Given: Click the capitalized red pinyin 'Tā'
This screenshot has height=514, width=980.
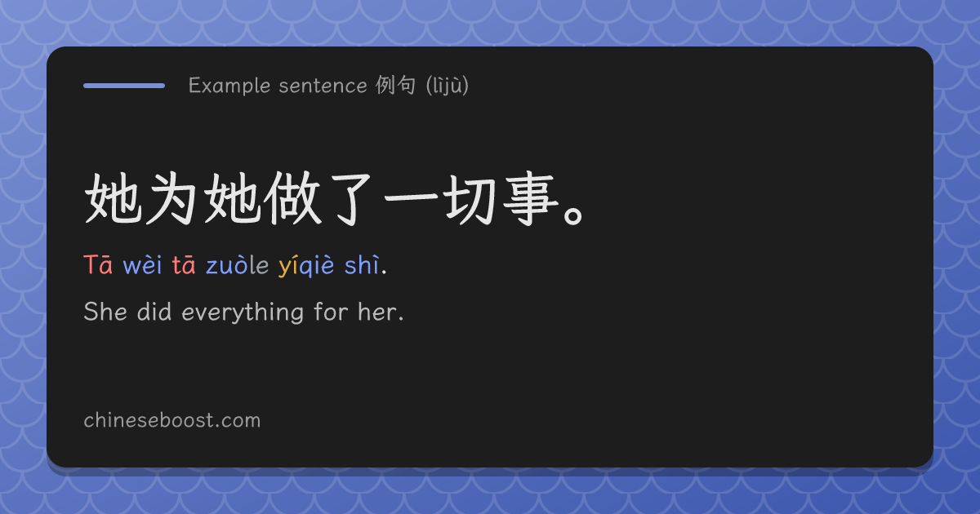Looking at the screenshot, I should click(98, 265).
